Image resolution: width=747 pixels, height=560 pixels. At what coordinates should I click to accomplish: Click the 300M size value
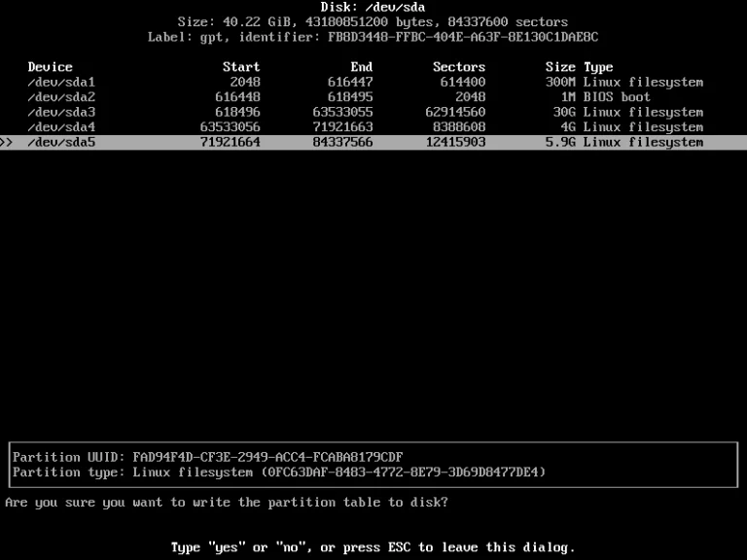[x=560, y=82]
